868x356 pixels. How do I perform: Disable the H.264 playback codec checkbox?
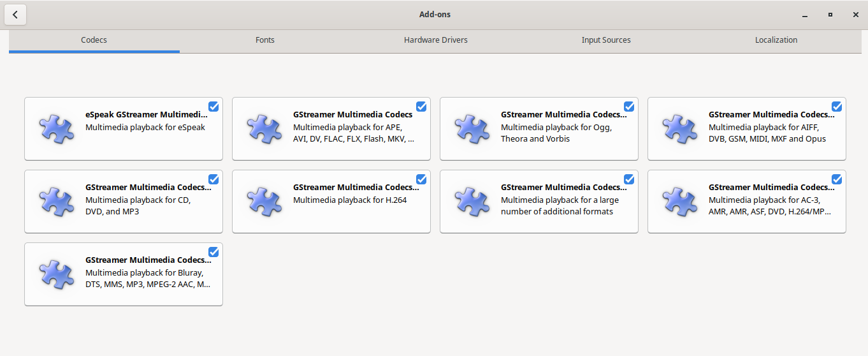click(421, 179)
